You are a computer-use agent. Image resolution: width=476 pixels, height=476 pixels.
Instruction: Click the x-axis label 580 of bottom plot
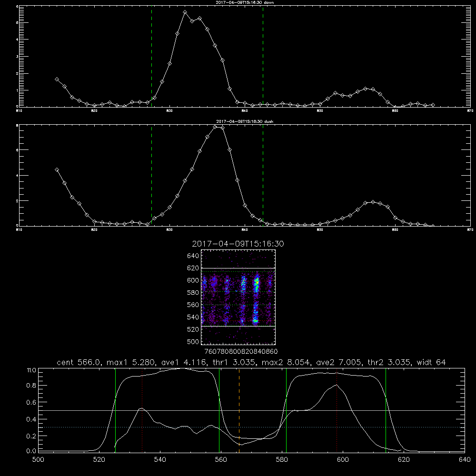[x=282, y=460]
